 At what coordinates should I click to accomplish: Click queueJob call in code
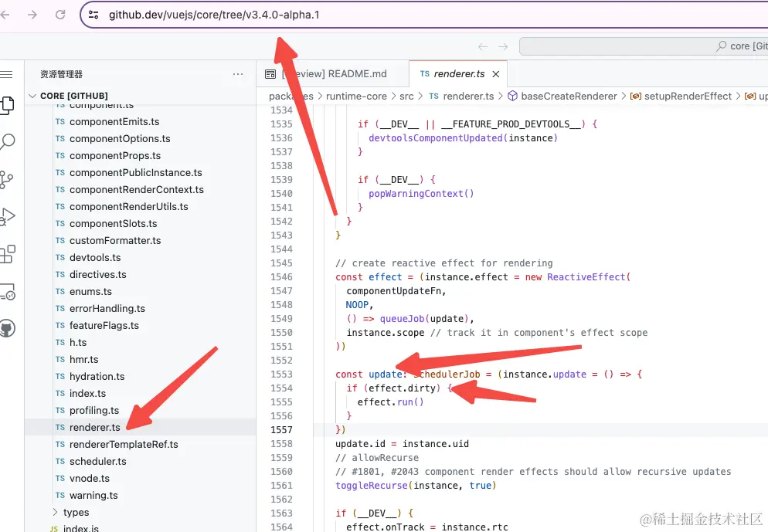pos(402,319)
